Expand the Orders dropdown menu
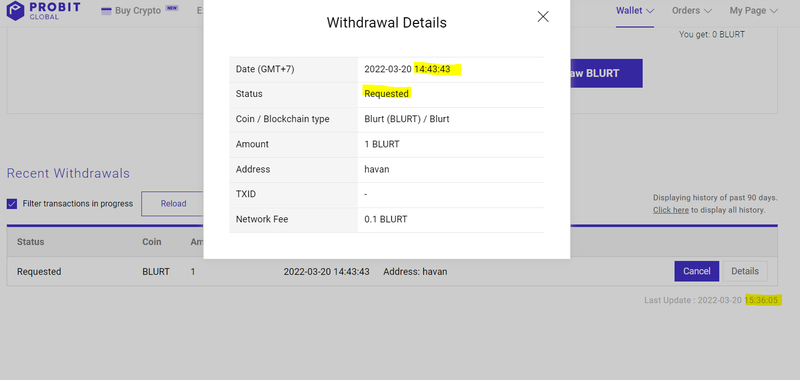The height and width of the screenshot is (380, 800). (x=692, y=11)
